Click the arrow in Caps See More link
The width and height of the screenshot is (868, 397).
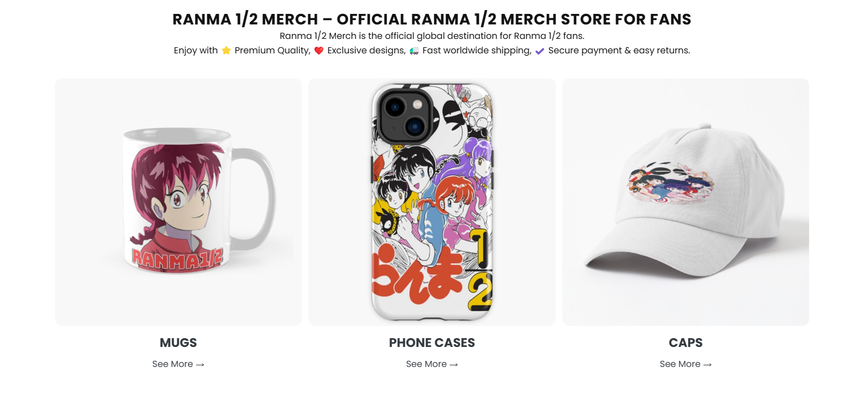(x=707, y=364)
